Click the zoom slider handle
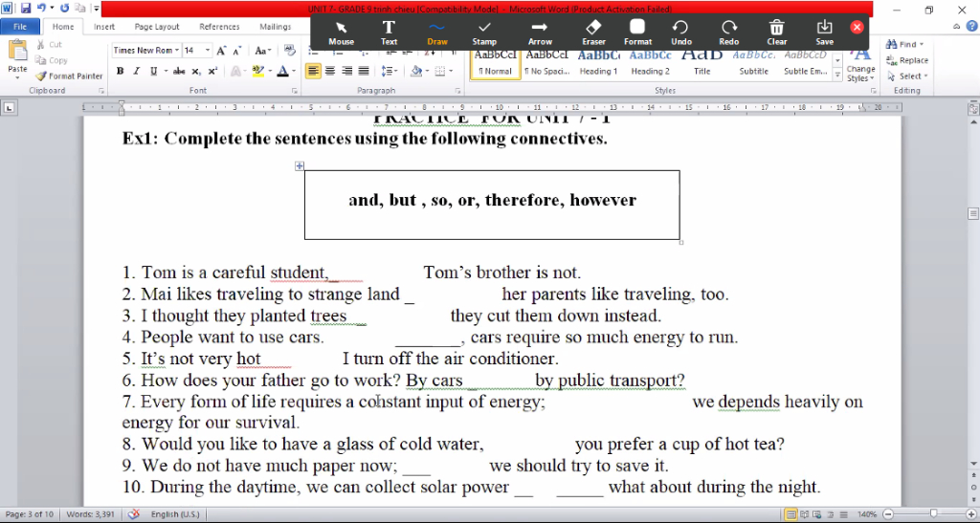980x523 pixels. click(x=933, y=514)
